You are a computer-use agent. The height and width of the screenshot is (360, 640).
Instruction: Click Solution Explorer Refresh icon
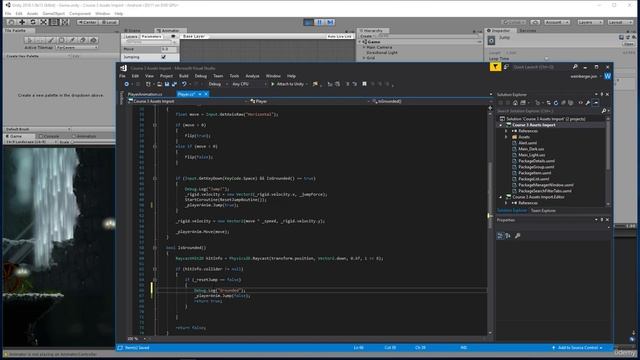click(x=556, y=103)
